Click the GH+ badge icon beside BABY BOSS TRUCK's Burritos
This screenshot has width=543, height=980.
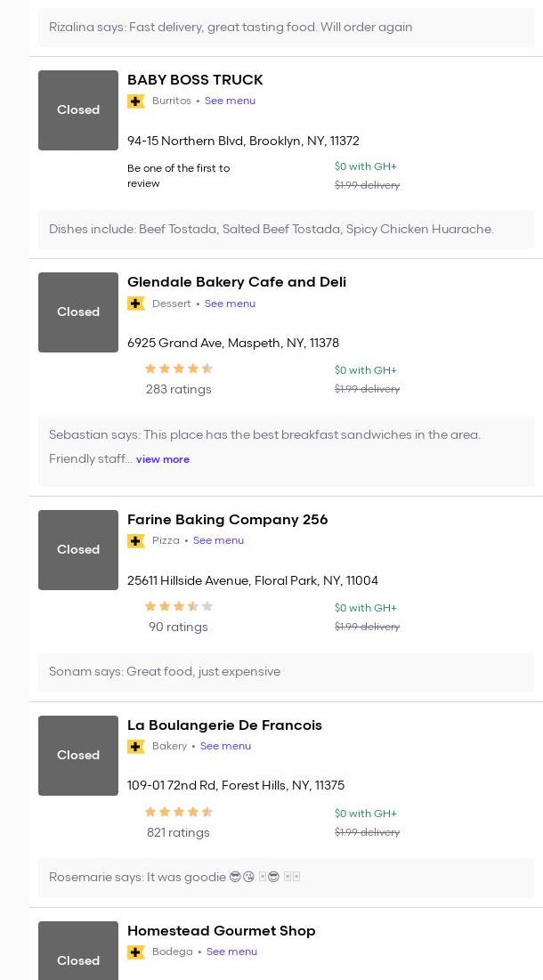tap(136, 101)
